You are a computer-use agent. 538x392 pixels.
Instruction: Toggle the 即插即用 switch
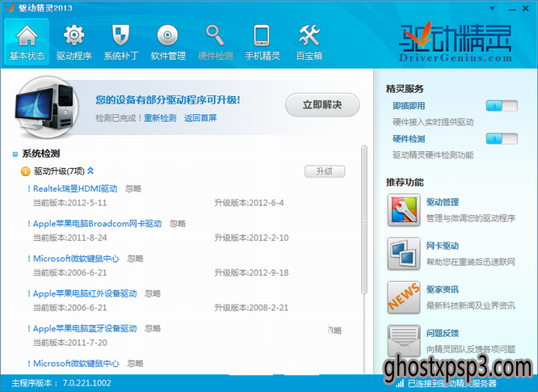[502, 106]
